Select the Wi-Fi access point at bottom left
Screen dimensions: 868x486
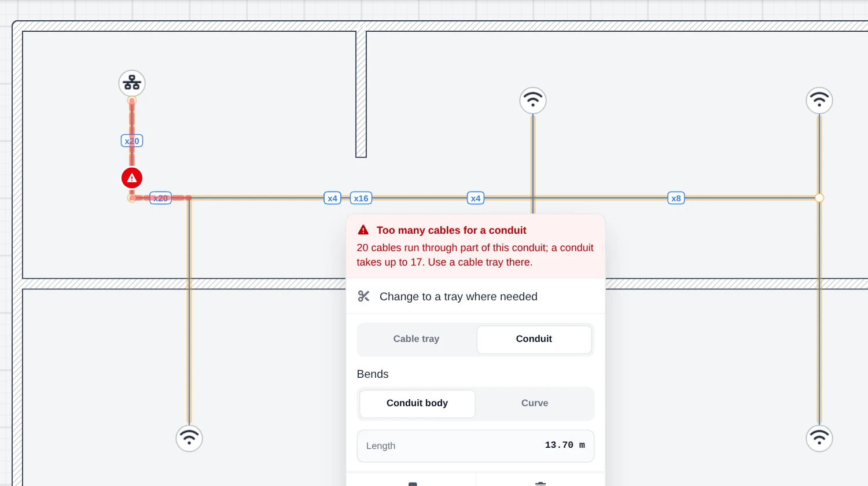(x=189, y=439)
